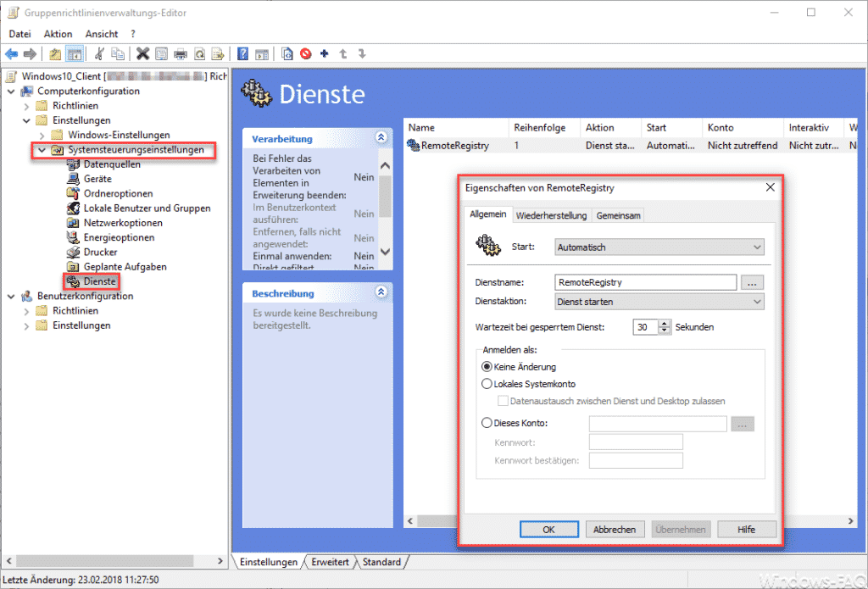
Task: Confirm the dialog with OK
Action: coord(548,529)
